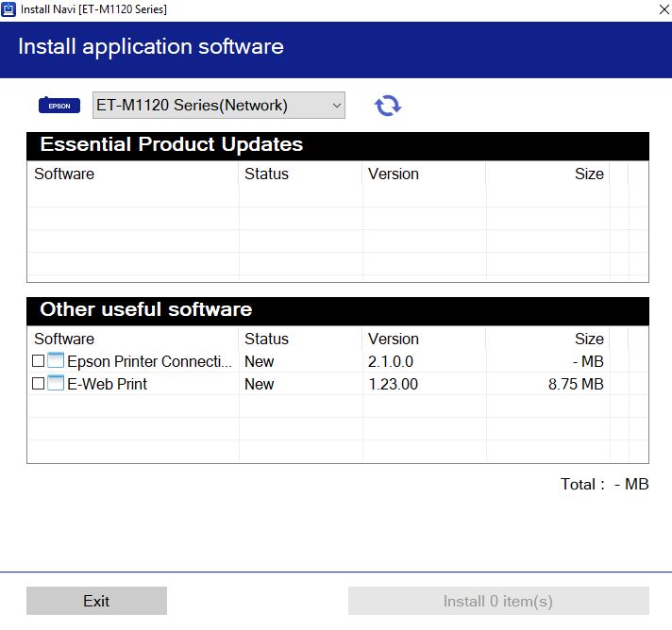The height and width of the screenshot is (630, 672).
Task: Click the Epson Printer Connection app icon
Action: 56,360
